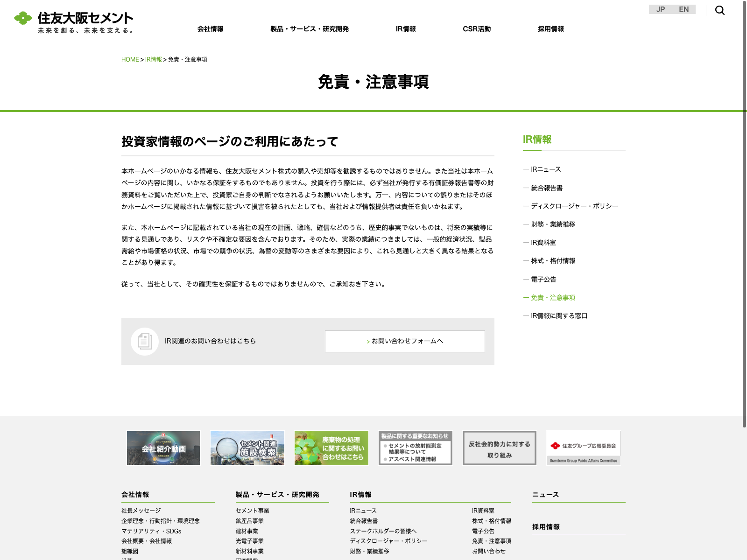Switch language to EN
The width and height of the screenshot is (747, 560).
coord(684,9)
